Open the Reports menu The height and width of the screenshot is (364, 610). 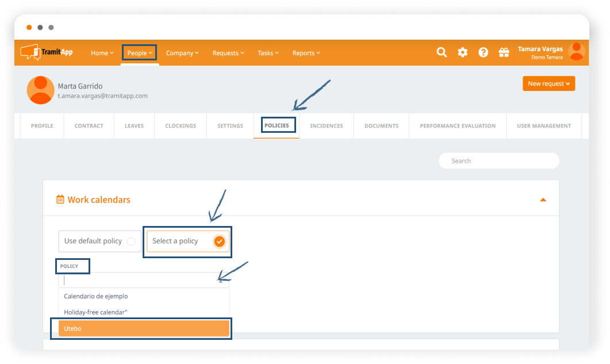(x=306, y=53)
